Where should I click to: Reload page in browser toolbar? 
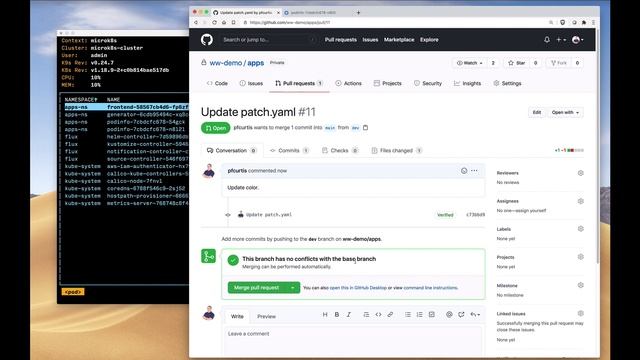214,22
